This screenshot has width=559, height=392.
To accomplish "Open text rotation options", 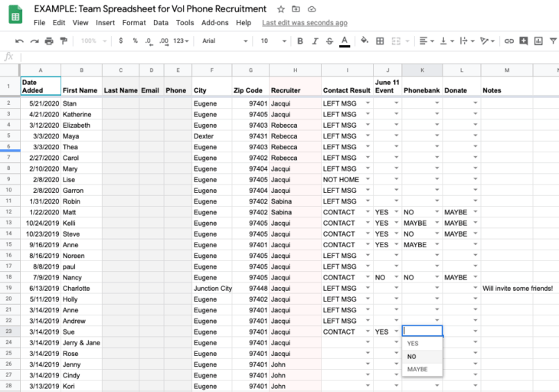I will point(487,41).
